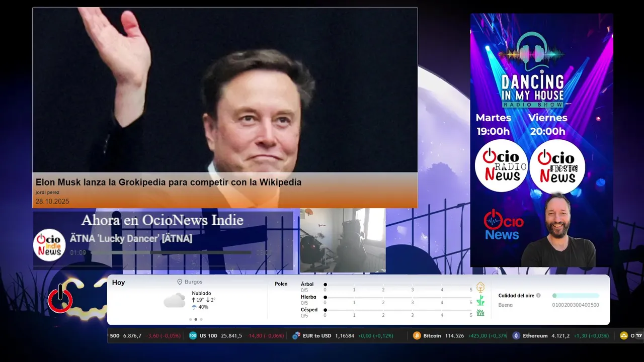Screen dimensions: 644x362
Task: Click the Ethereum icon in ticker
Action: coord(516,336)
